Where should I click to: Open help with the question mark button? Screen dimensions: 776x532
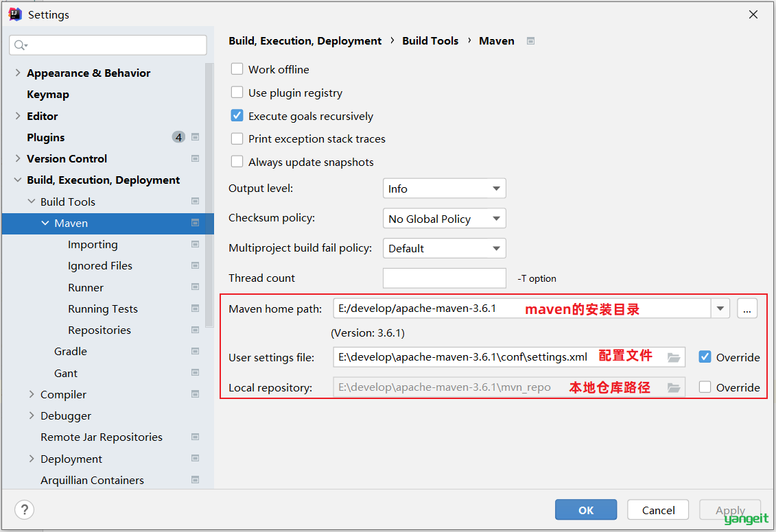tap(24, 509)
